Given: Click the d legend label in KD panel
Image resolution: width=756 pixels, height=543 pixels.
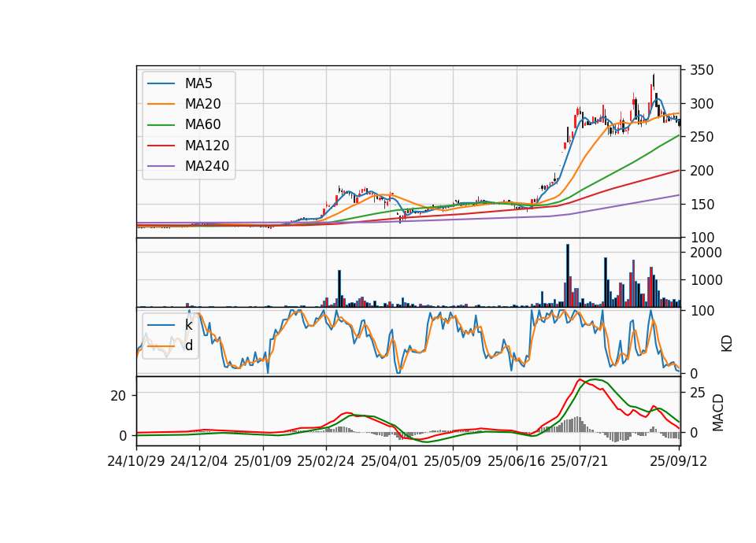Looking at the screenshot, I should click(x=189, y=345).
